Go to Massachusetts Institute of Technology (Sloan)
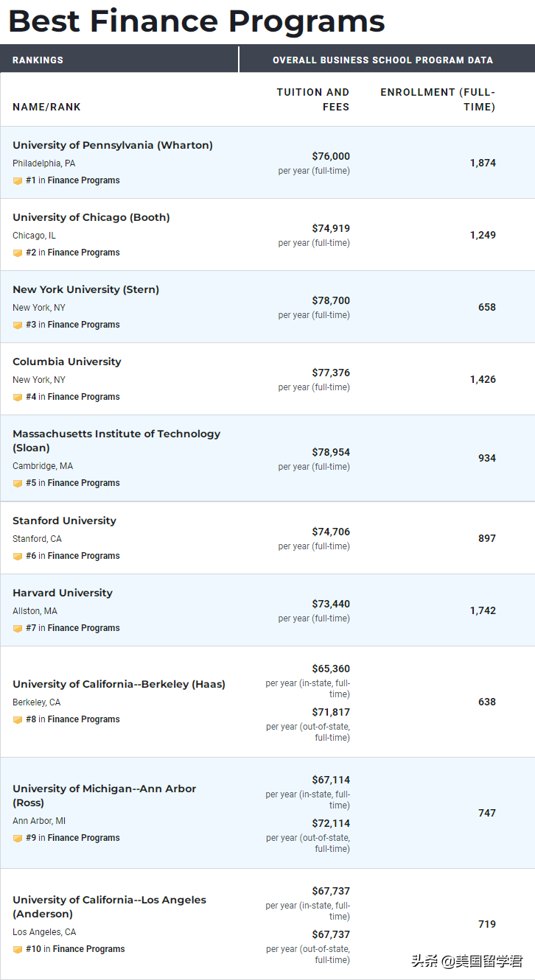Image resolution: width=535 pixels, height=980 pixels. pyautogui.click(x=116, y=440)
